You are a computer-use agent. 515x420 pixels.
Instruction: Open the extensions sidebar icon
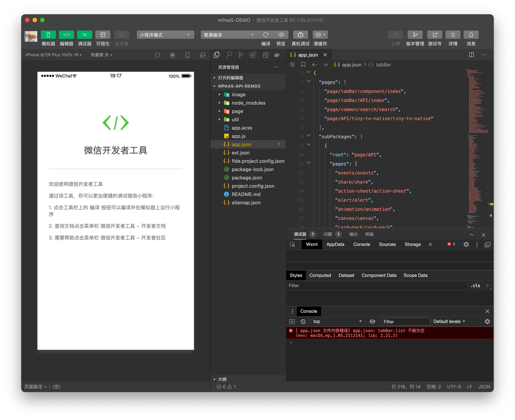pos(253,55)
